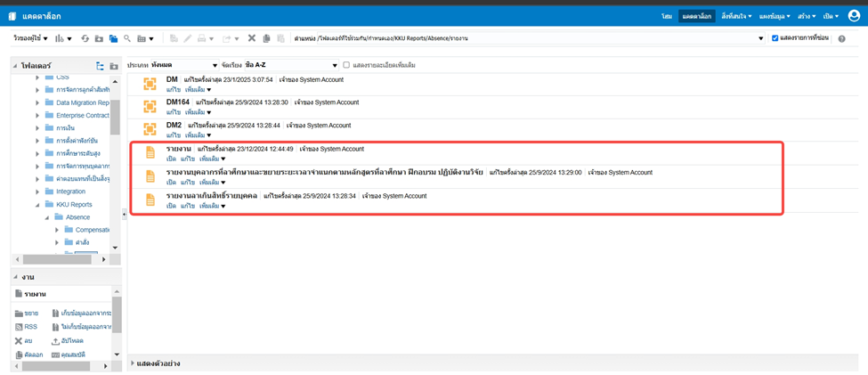The image size is (868, 375).
Task: Expand the Integration folder in the tree
Action: pos(37,192)
